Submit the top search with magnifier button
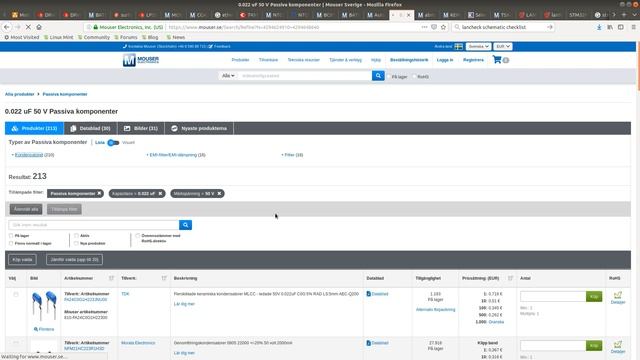Viewport: 640px width, 360px height. (x=378, y=76)
